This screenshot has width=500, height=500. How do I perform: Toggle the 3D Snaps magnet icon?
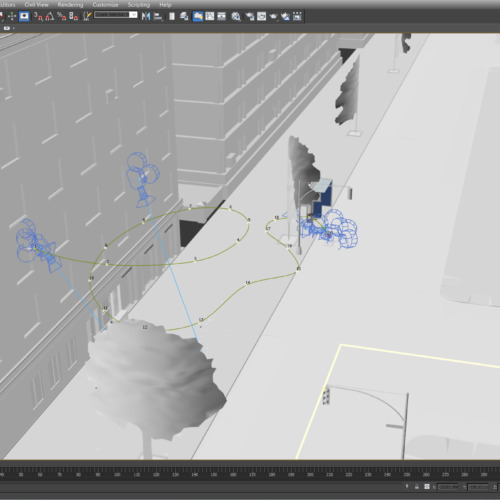point(38,16)
